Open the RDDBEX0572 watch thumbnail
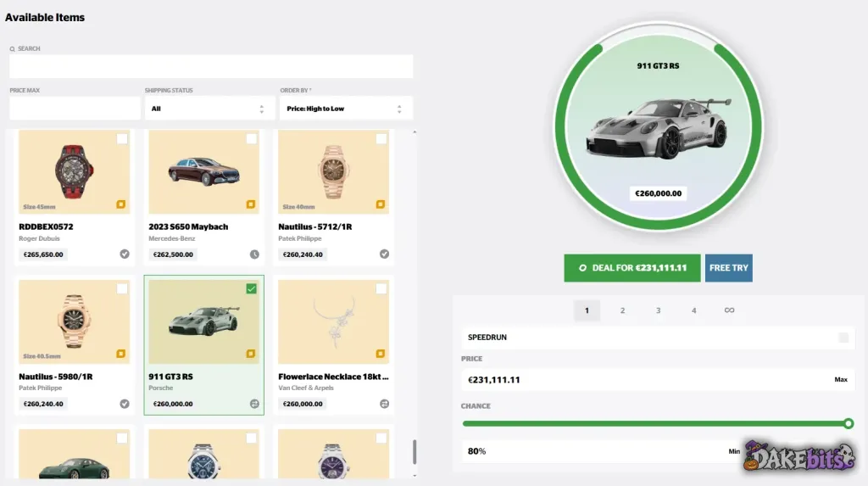868x486 pixels. click(x=75, y=172)
